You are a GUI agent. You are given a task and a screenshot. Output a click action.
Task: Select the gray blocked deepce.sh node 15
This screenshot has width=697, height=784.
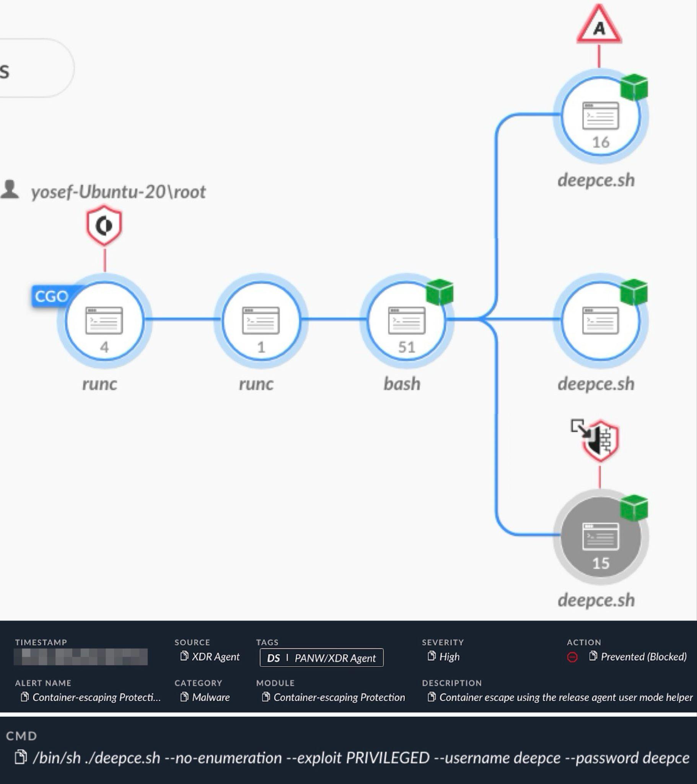pos(600,537)
